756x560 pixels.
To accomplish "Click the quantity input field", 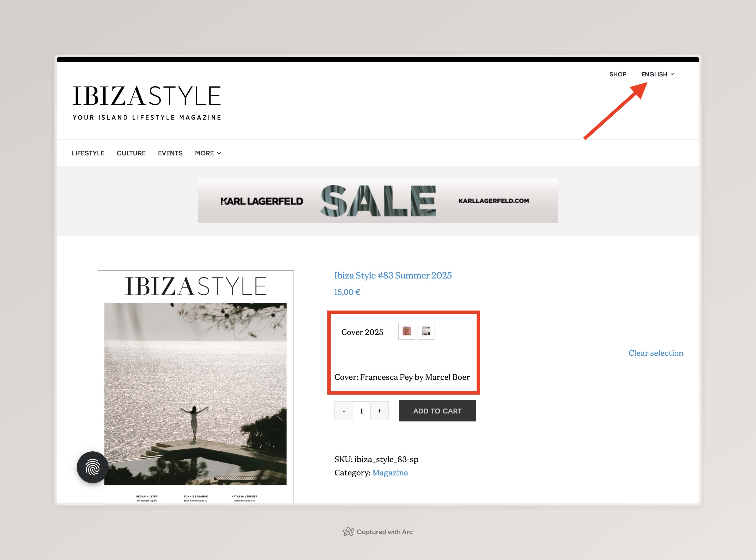I will click(x=362, y=411).
